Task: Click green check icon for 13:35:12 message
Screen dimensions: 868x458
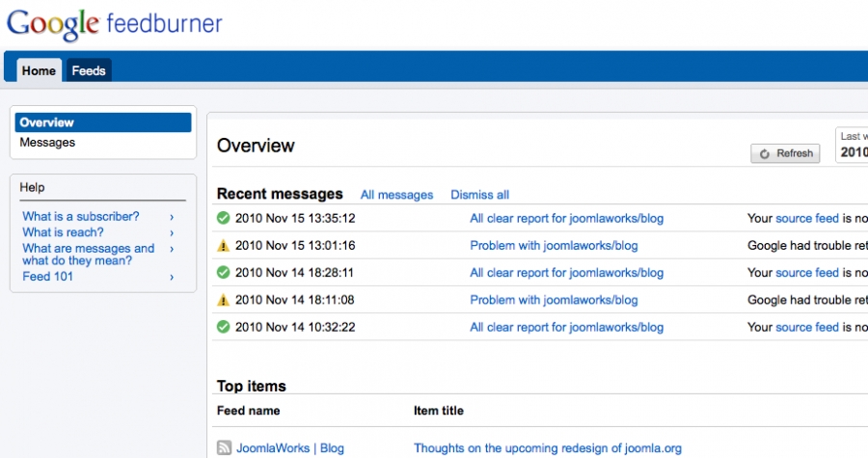Action: click(223, 218)
